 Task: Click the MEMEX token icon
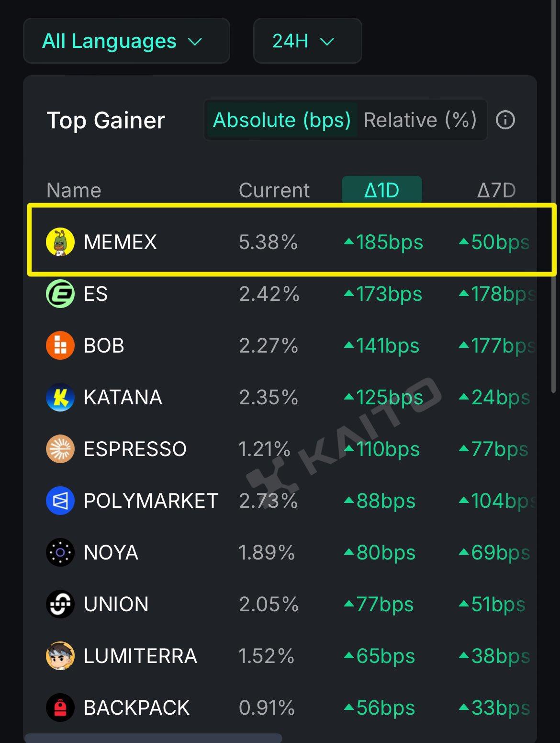coord(60,242)
